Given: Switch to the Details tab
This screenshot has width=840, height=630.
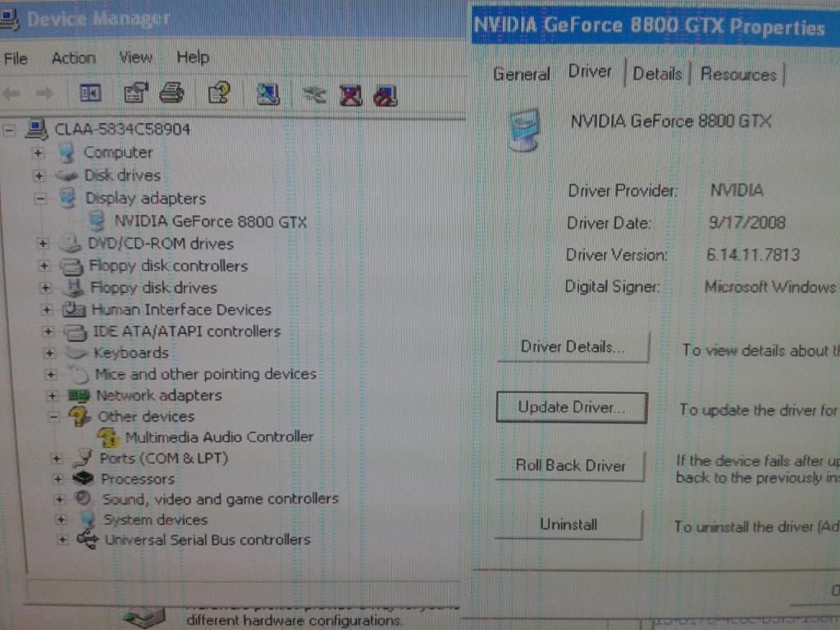Looking at the screenshot, I should [x=656, y=73].
